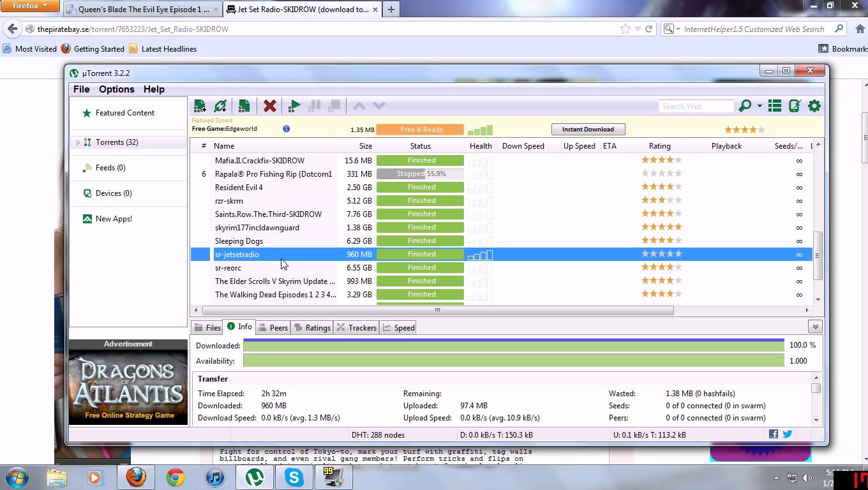Select The Walking Dead Episodes torrent
The width and height of the screenshot is (868, 490).
275,295
